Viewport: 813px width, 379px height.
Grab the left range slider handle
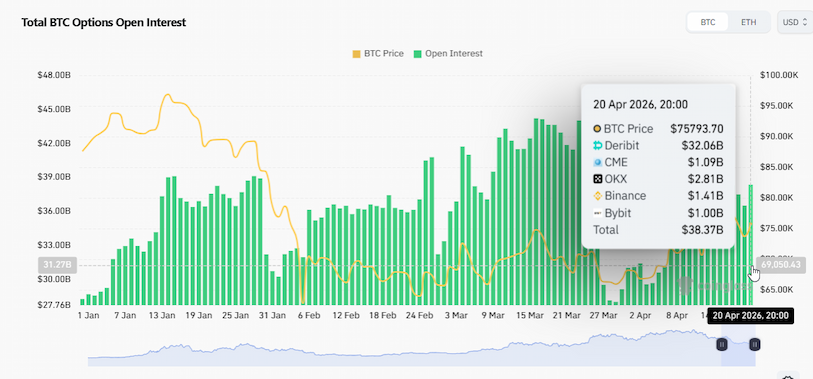[722, 344]
